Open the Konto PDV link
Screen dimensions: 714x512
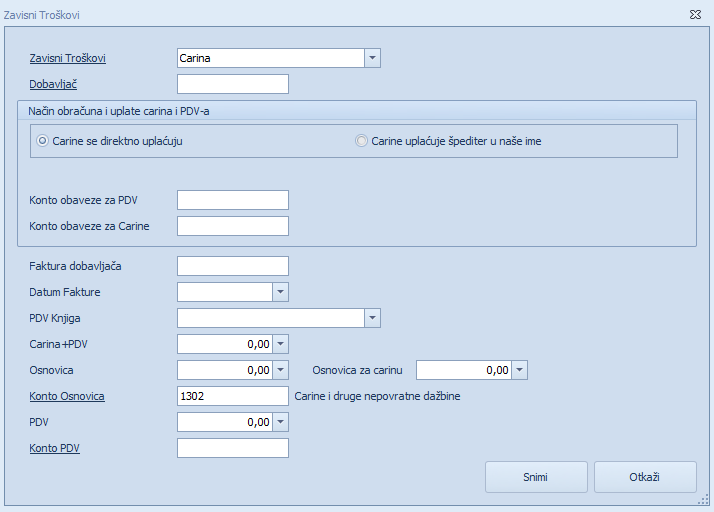coord(54,448)
